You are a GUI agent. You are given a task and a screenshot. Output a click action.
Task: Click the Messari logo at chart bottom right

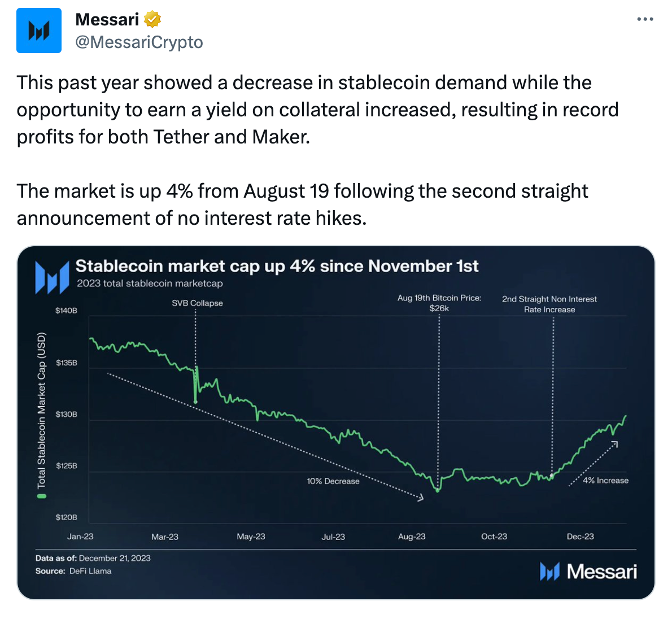(588, 572)
